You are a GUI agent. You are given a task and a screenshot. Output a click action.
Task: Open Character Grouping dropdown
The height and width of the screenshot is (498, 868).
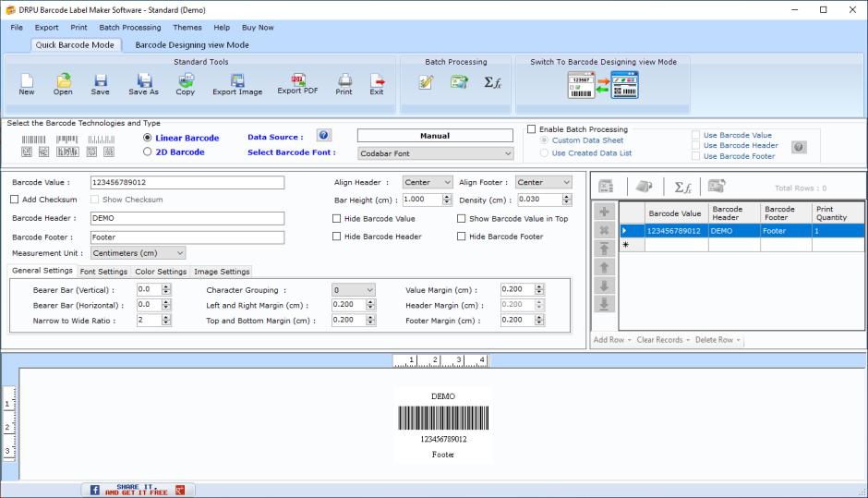point(354,290)
